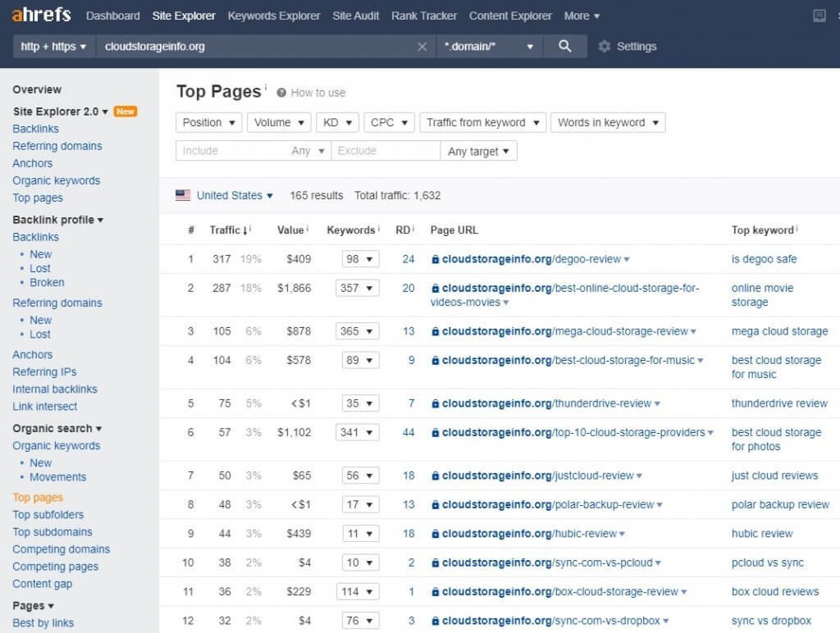Open Words in keyword filter dropdown

608,123
